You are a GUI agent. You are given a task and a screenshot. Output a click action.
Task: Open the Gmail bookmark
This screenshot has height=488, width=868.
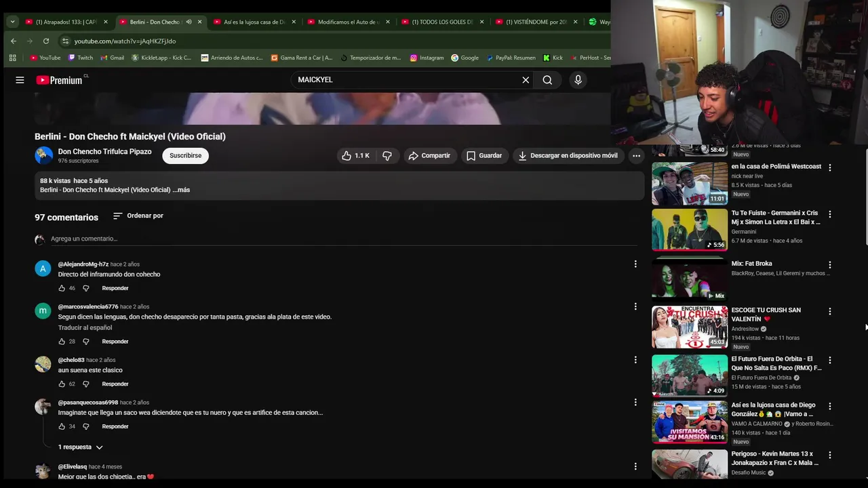point(112,58)
